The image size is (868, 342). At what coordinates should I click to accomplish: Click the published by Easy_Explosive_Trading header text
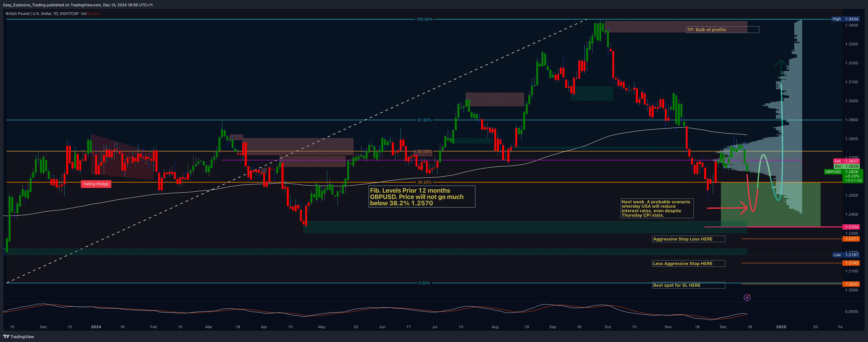[78, 5]
